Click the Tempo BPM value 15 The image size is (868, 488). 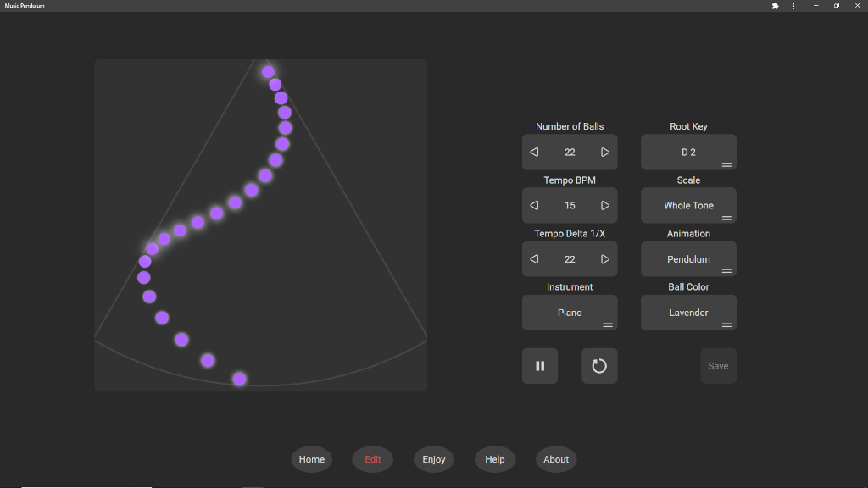point(570,205)
